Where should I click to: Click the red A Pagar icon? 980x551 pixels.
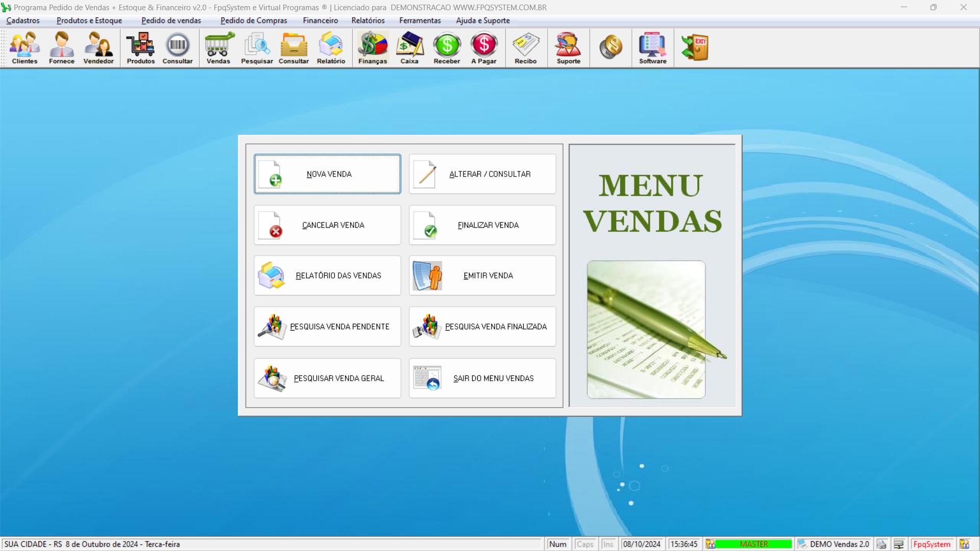484,48
